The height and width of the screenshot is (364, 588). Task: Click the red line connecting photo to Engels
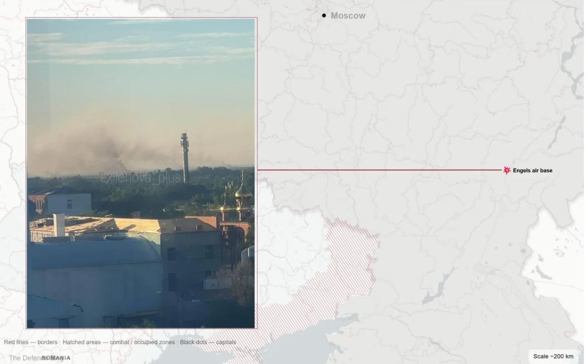(x=380, y=170)
